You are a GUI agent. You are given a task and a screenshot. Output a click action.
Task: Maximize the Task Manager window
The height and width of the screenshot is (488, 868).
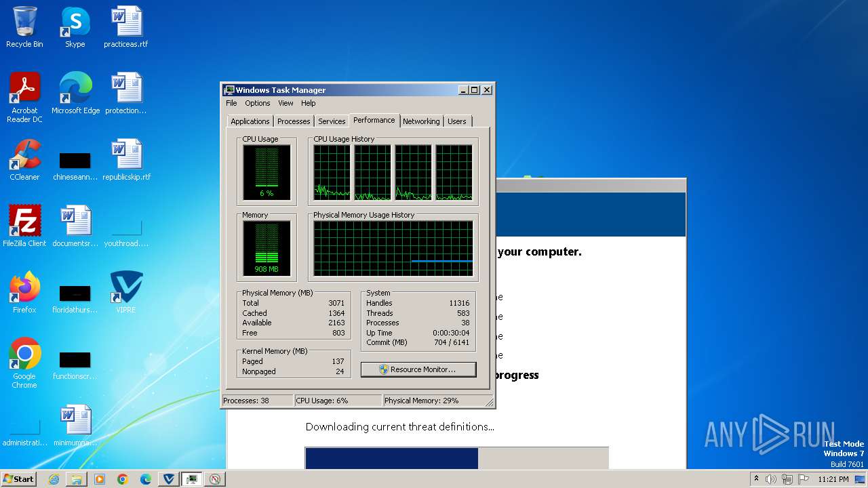click(475, 90)
